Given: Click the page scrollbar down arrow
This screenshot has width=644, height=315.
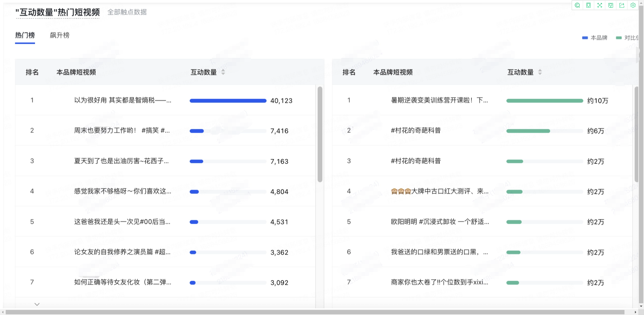Looking at the screenshot, I should click(641, 306).
